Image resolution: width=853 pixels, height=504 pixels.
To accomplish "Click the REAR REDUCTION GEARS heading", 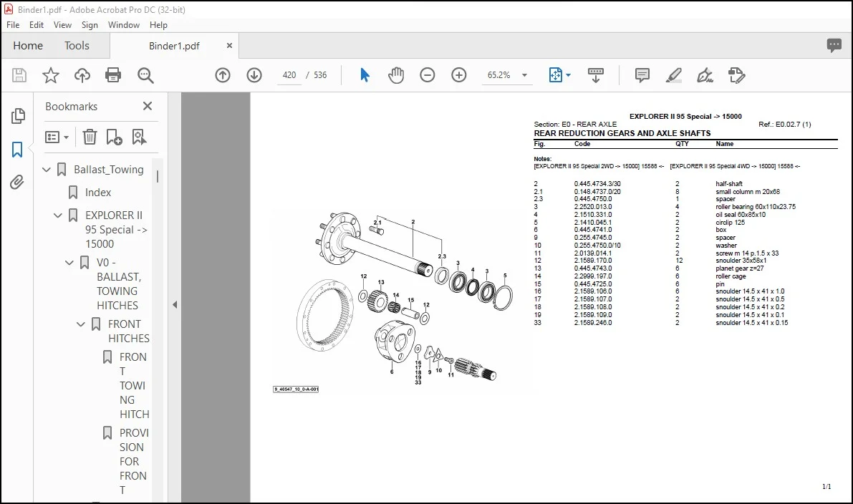I will click(622, 133).
